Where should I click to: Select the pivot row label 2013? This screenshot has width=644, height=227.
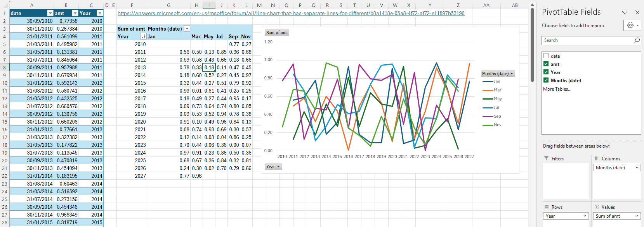point(132,67)
